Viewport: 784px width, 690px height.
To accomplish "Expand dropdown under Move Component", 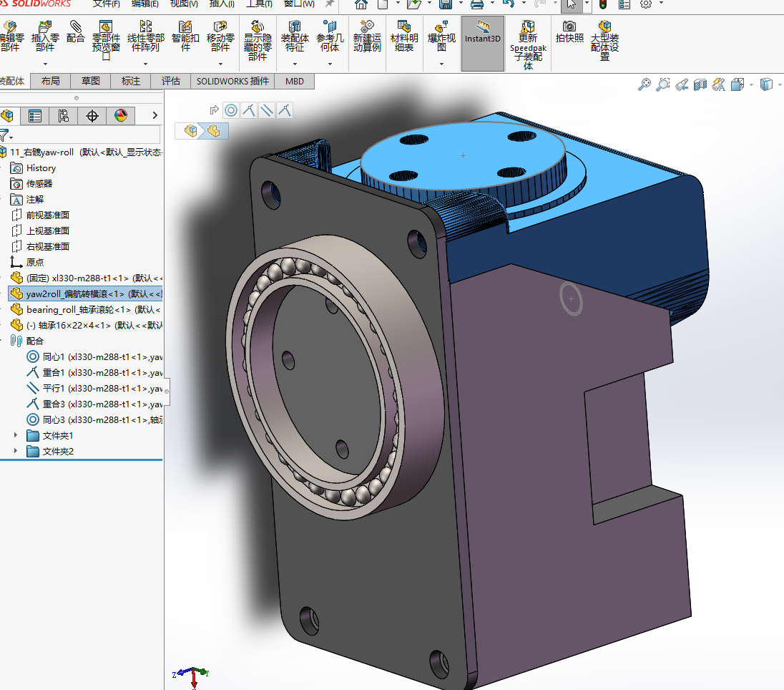I will pyautogui.click(x=220, y=64).
